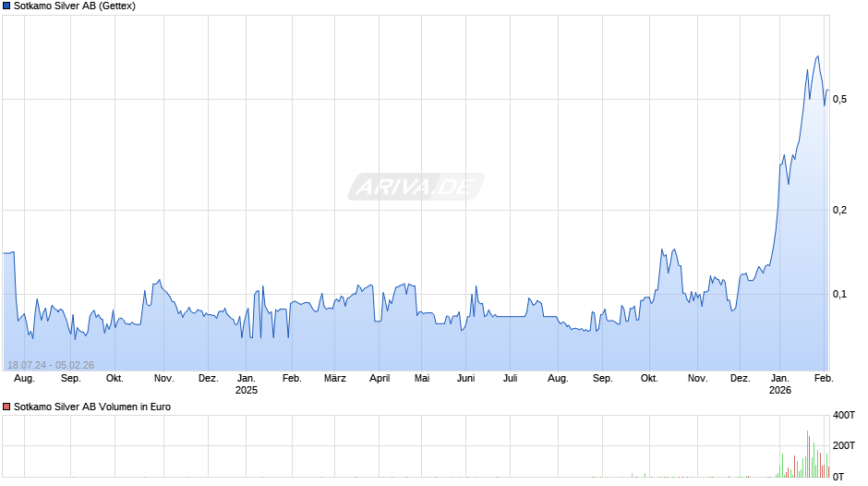Image resolution: width=868 pixels, height=486 pixels.
Task: Click the 0,1 price axis label
Action: 839,294
